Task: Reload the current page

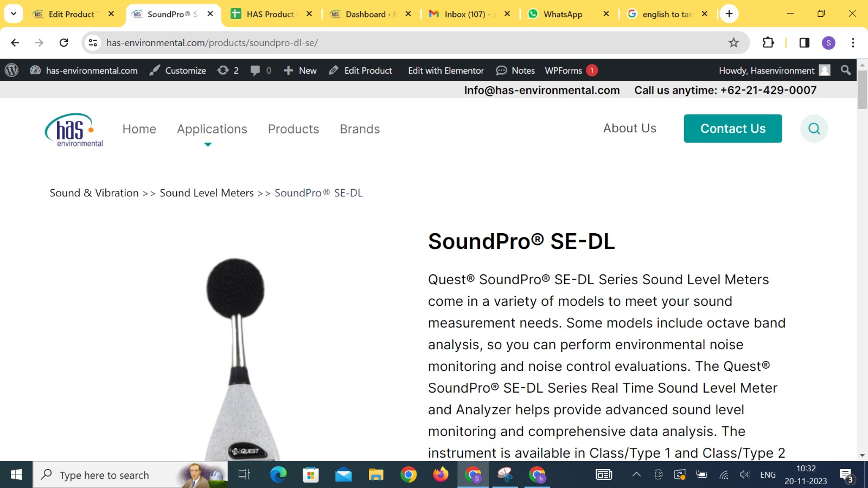Action: coord(63,42)
